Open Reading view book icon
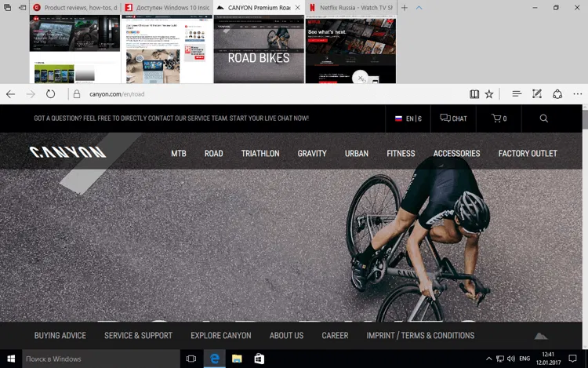The image size is (588, 368). 474,94
